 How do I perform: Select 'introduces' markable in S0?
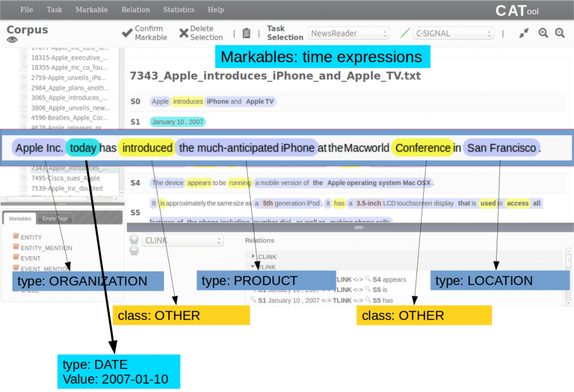pos(188,102)
